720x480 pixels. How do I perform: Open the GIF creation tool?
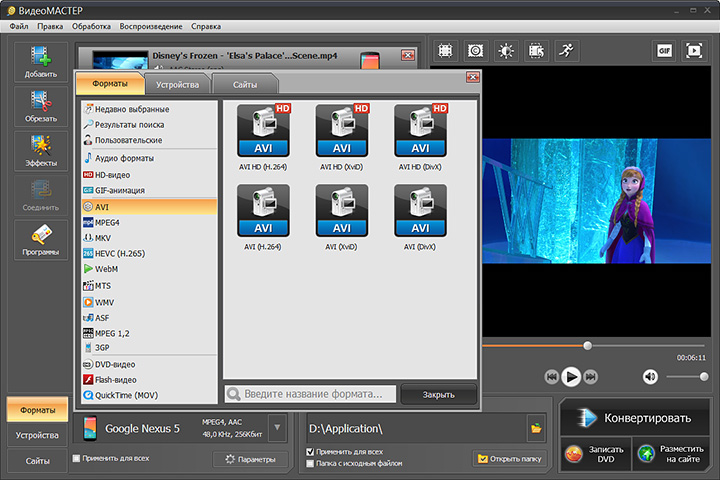(x=664, y=50)
